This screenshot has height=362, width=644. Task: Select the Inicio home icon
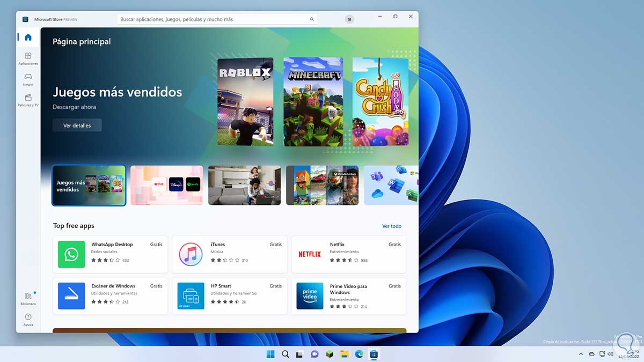tap(28, 37)
